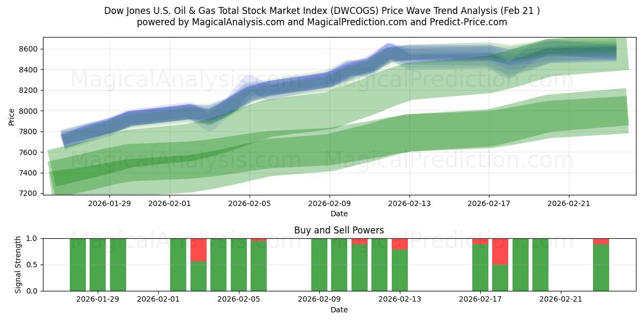
Task: Select the red sell bar near 2026-02-17
Action: coord(500,252)
